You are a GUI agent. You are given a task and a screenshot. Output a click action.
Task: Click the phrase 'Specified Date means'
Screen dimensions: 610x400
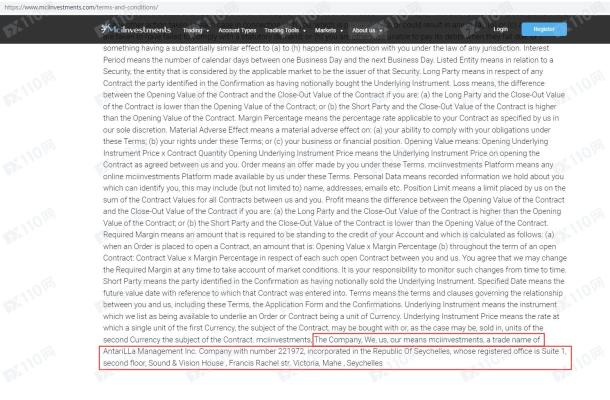click(x=515, y=281)
